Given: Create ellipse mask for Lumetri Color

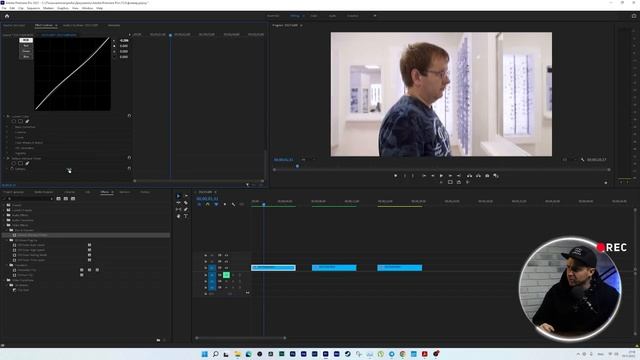Looking at the screenshot, I should (13, 121).
